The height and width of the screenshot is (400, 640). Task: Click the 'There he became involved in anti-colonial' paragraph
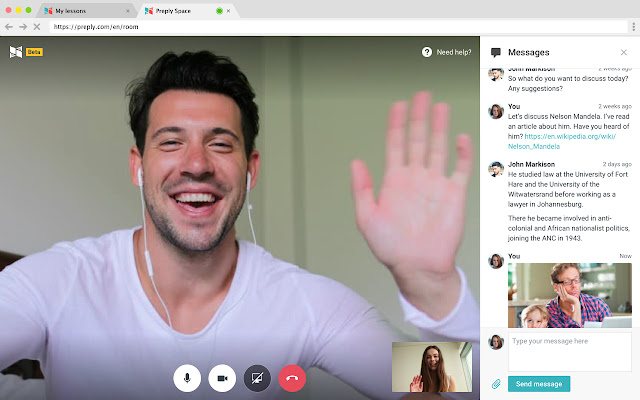(x=569, y=228)
